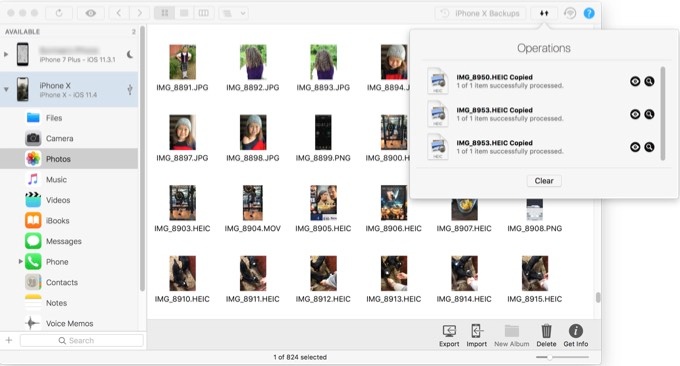Viewport: 680px width, 366px height.
Task: Go back with the left chevron
Action: coord(118,13)
